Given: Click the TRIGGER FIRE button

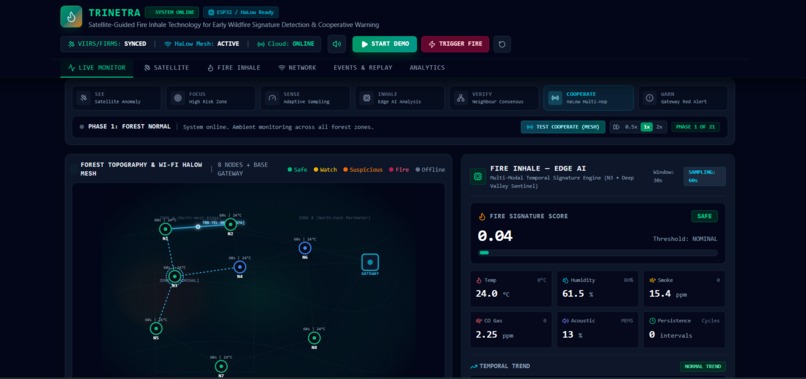Looking at the screenshot, I should (455, 44).
